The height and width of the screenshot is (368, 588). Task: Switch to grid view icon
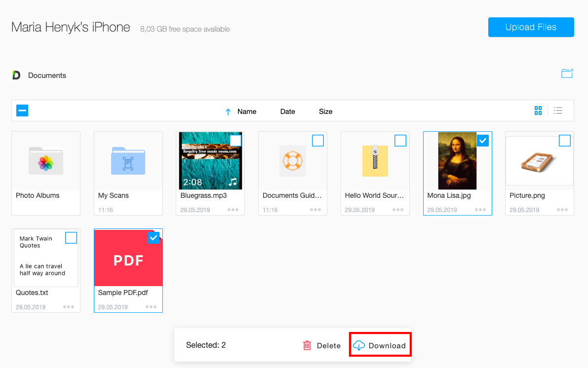click(538, 110)
